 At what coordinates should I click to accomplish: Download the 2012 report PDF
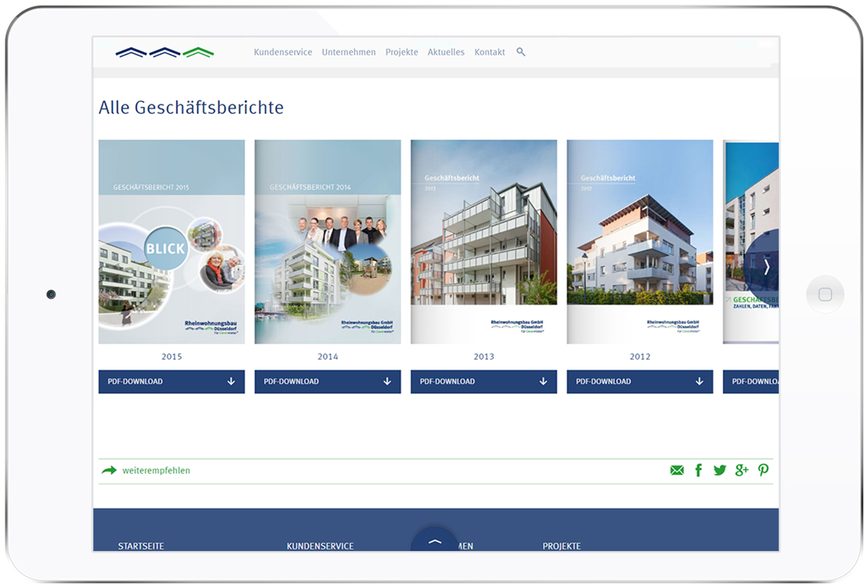(x=640, y=382)
